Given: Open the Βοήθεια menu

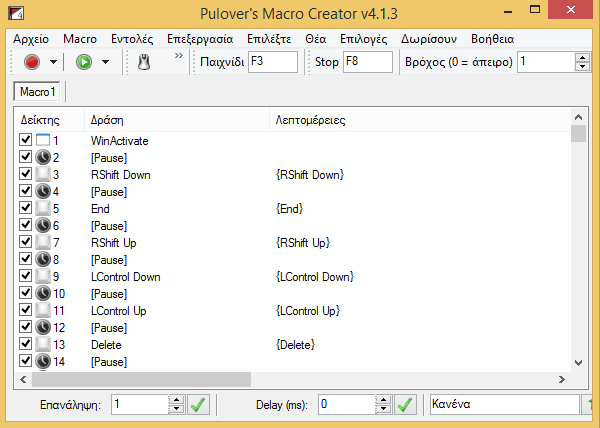Looking at the screenshot, I should pos(492,39).
